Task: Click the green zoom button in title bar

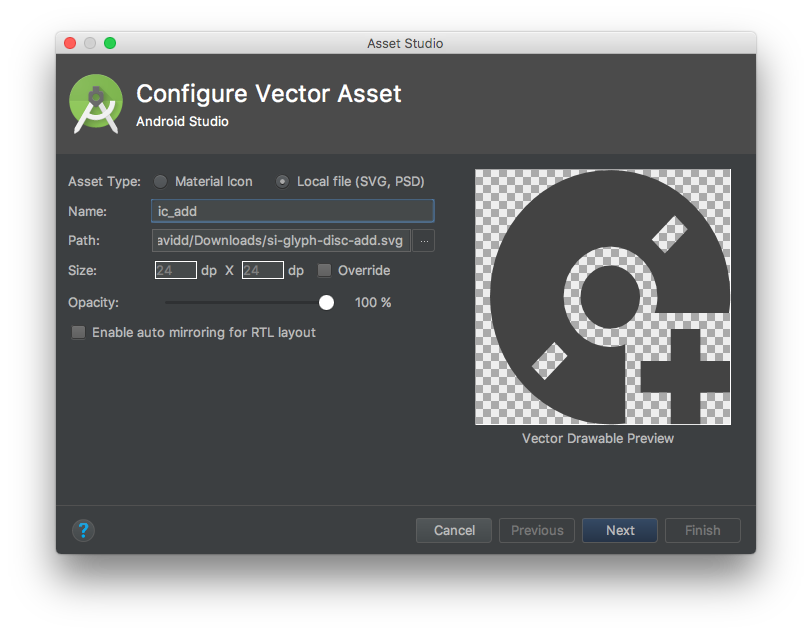Action: [109, 43]
